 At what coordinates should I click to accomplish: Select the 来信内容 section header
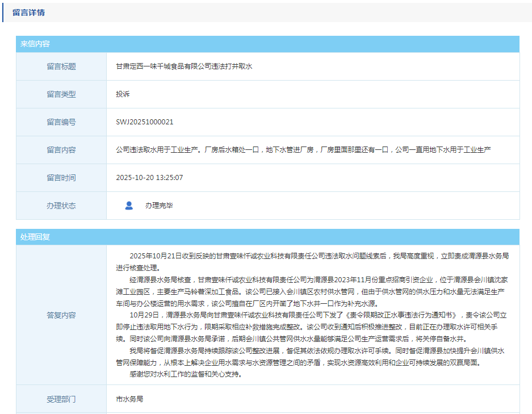point(35,44)
